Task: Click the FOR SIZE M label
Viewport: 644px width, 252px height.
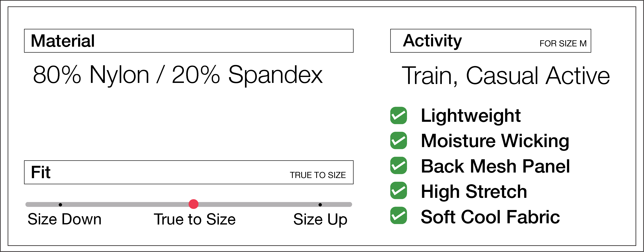Action: tap(563, 44)
